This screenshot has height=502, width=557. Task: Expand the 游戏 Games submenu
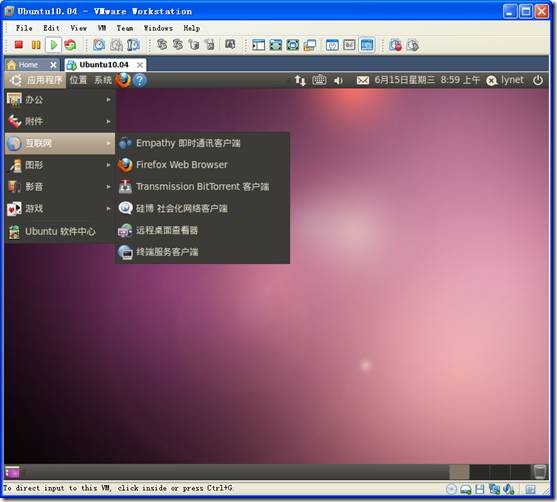pyautogui.click(x=60, y=209)
